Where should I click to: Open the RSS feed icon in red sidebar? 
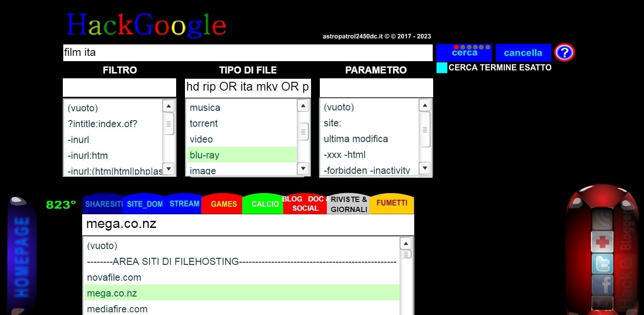coord(602,219)
